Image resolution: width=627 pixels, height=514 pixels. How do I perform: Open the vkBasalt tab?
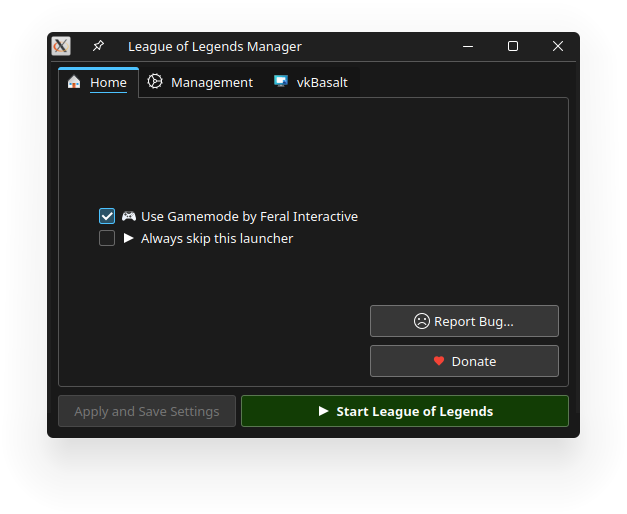click(x=311, y=82)
